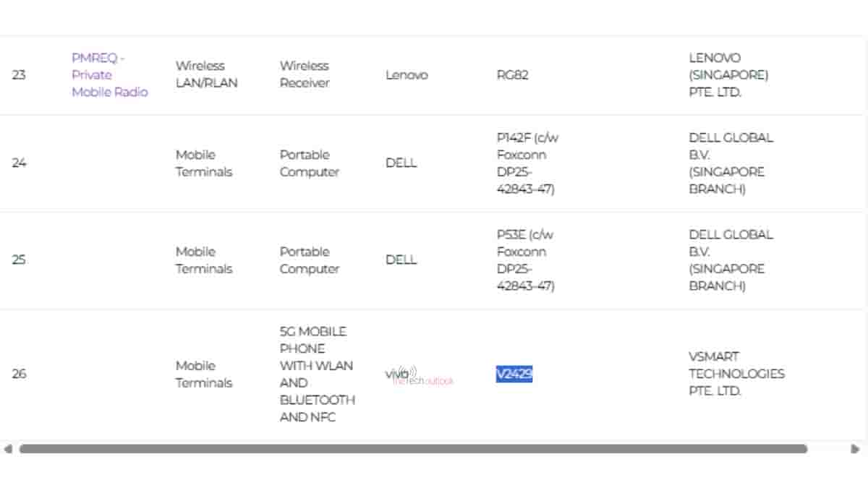The height and width of the screenshot is (488, 868).
Task: Select the Wireless LAN/RLAN cell
Action: (206, 74)
